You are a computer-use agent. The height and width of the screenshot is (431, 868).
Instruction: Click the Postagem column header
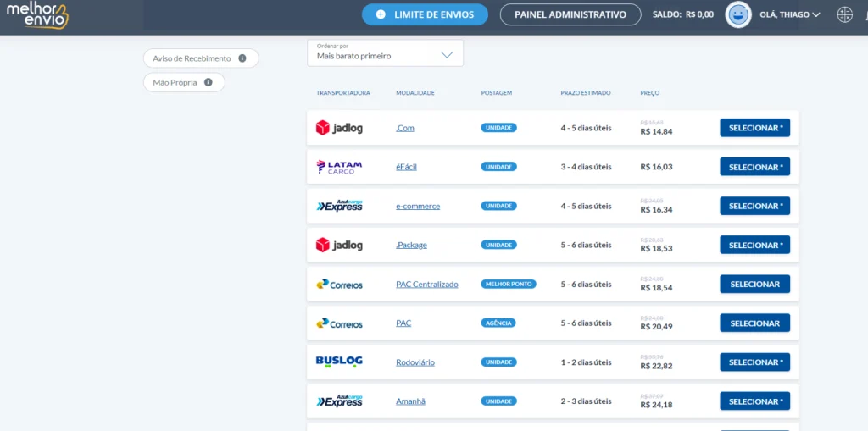pyautogui.click(x=497, y=93)
